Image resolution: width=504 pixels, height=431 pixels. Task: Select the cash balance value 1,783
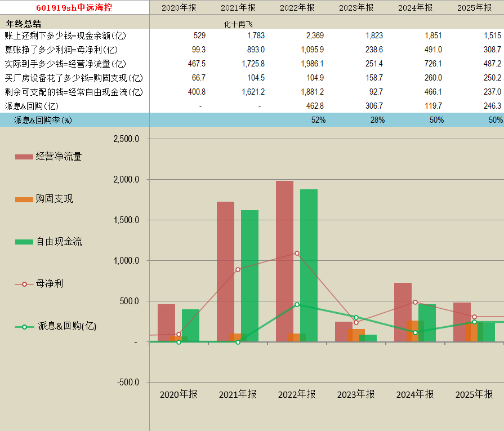point(256,35)
